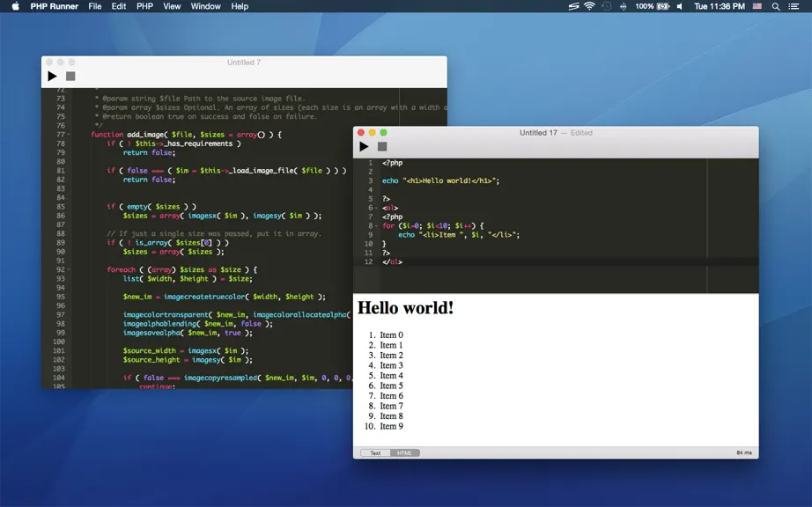Click the US flag input source
Screen dimensions: 812x507
(x=757, y=6)
